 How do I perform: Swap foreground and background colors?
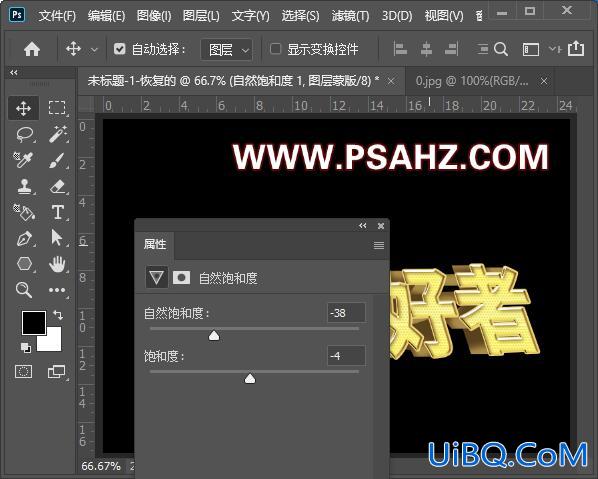[x=58, y=315]
